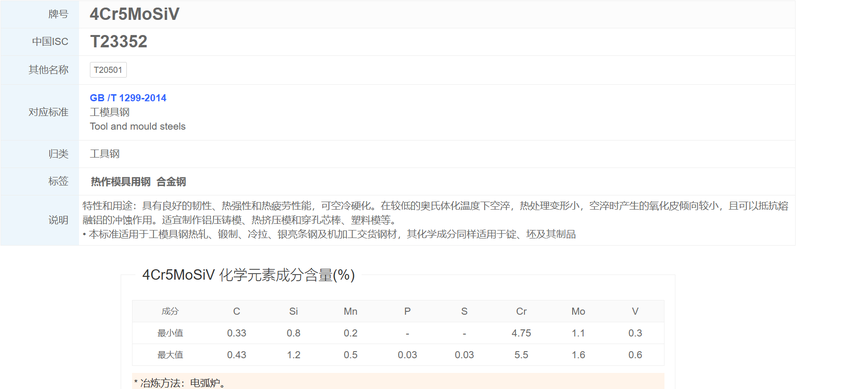Click the 成分 header cell
The height and width of the screenshot is (389, 859).
[170, 311]
